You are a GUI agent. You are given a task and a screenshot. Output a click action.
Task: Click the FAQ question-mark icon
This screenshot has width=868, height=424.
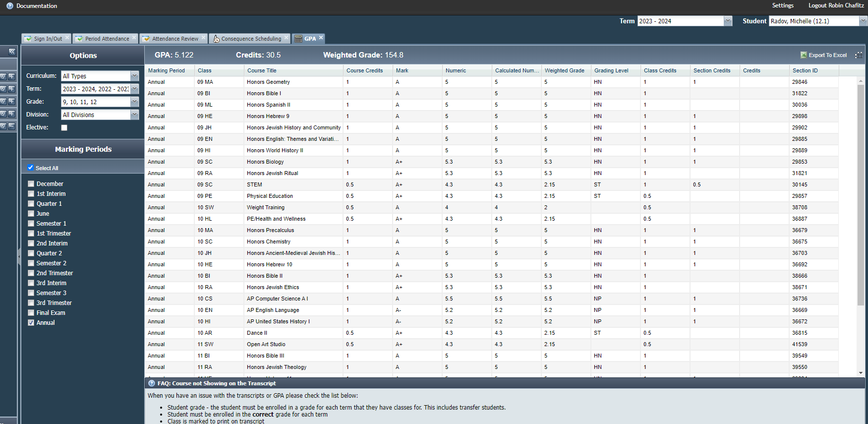coord(152,383)
